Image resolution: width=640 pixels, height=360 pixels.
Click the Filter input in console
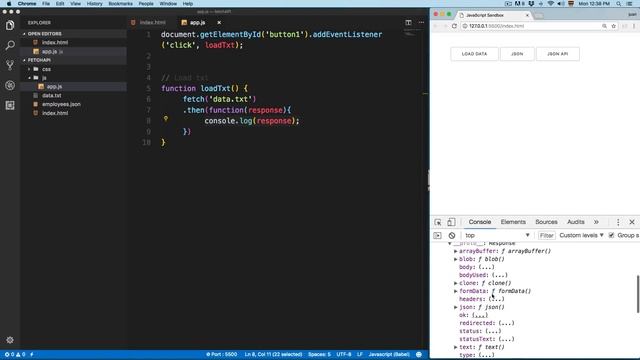tap(546, 236)
